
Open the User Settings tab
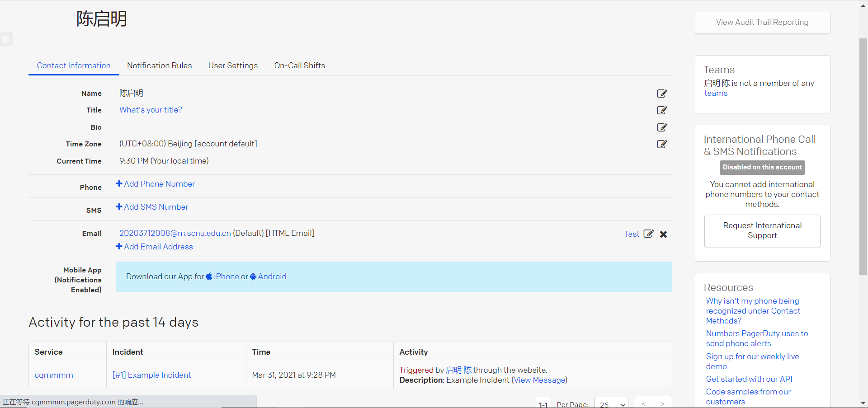(x=233, y=66)
